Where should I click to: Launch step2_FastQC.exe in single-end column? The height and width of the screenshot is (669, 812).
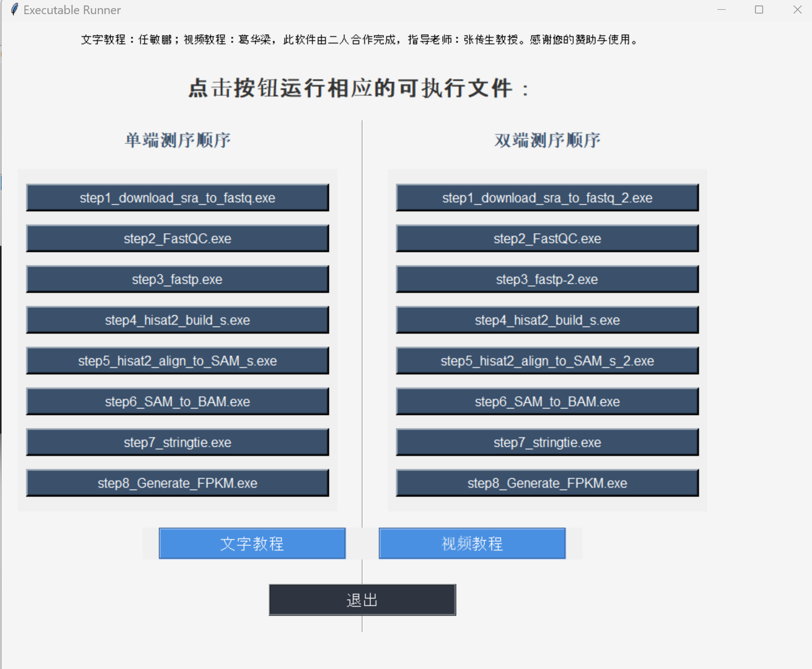177,239
